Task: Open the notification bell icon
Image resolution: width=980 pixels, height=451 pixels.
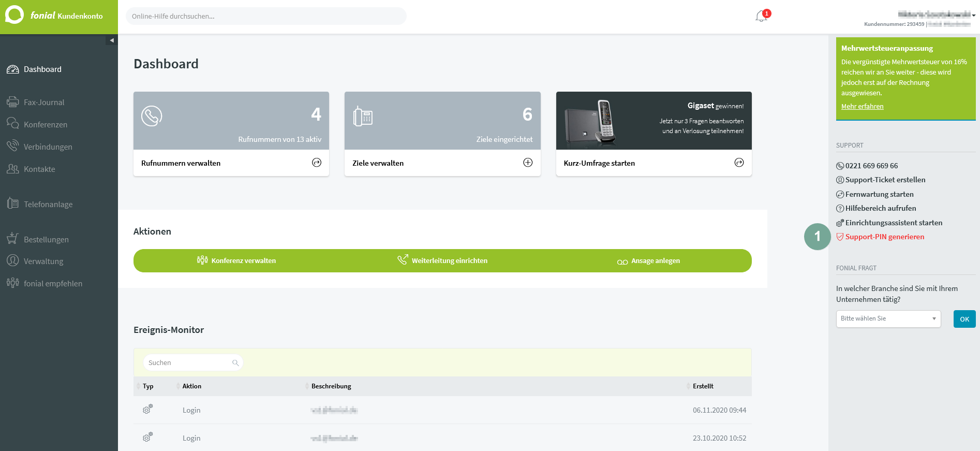Action: [x=760, y=17]
